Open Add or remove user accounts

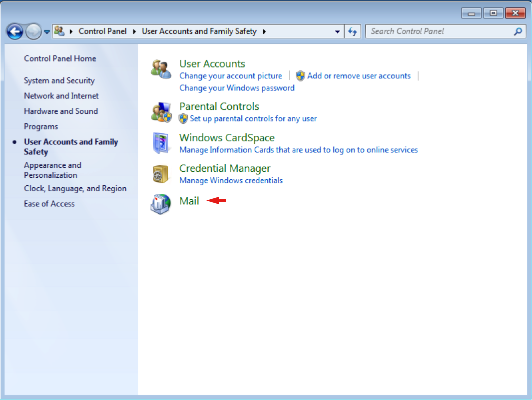pos(359,76)
